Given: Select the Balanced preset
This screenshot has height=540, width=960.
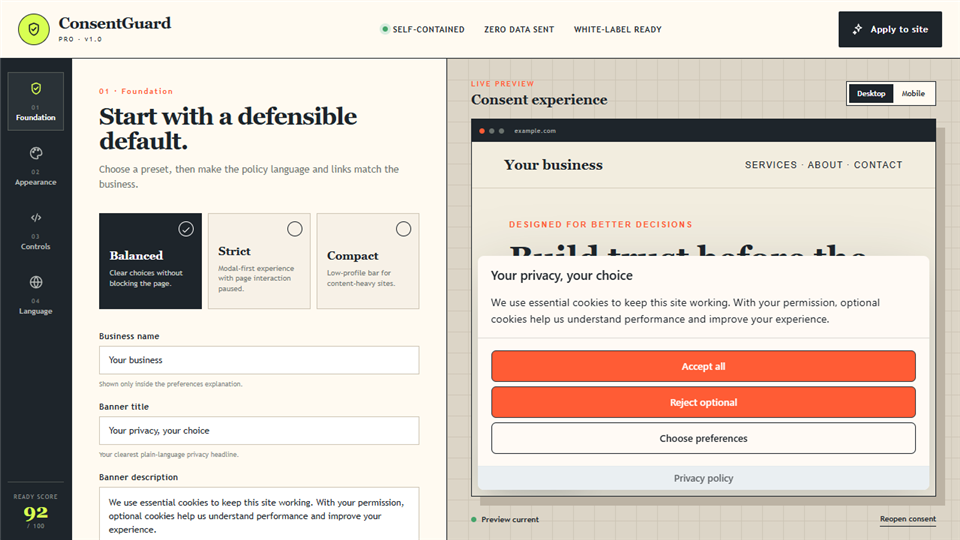Looking at the screenshot, I should pyautogui.click(x=150, y=261).
